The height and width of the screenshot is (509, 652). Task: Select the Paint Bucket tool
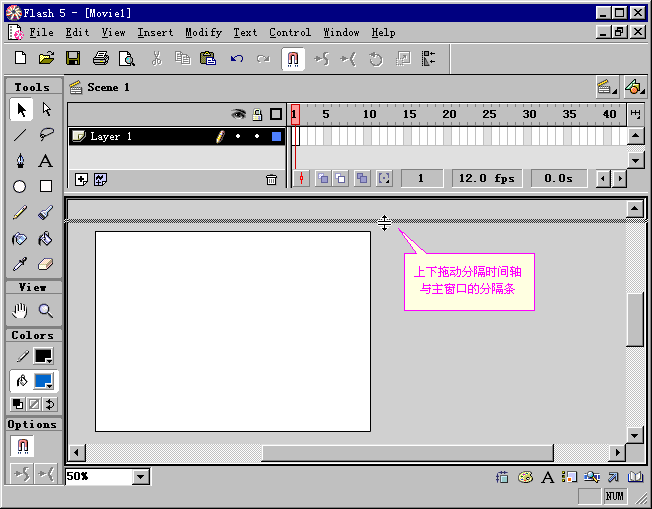46,239
